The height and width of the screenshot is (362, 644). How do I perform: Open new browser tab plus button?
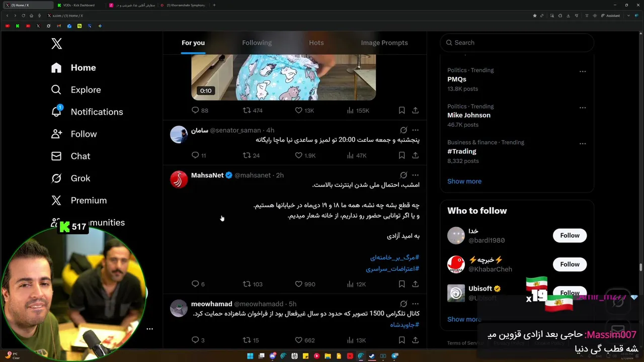coord(214,5)
